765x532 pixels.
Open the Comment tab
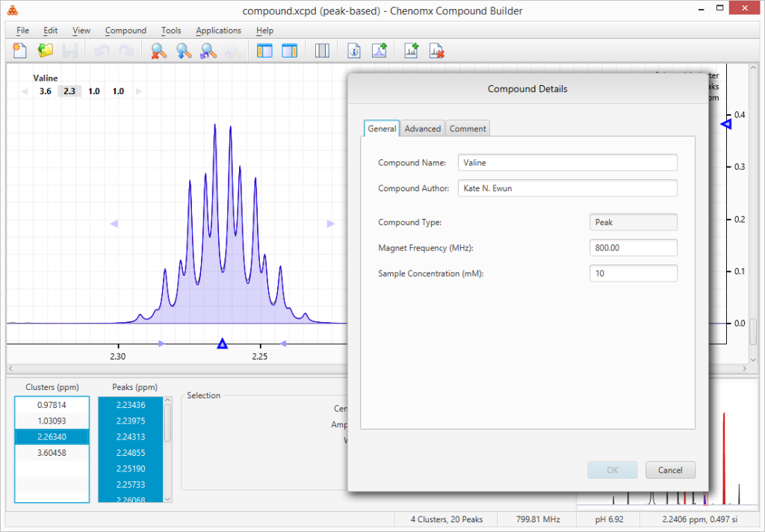pyautogui.click(x=467, y=129)
